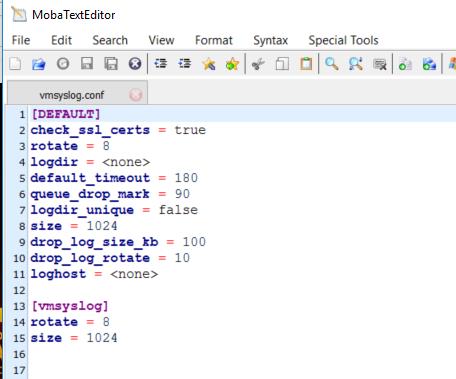Open the Edit menu
456x379 pixels.
click(61, 40)
